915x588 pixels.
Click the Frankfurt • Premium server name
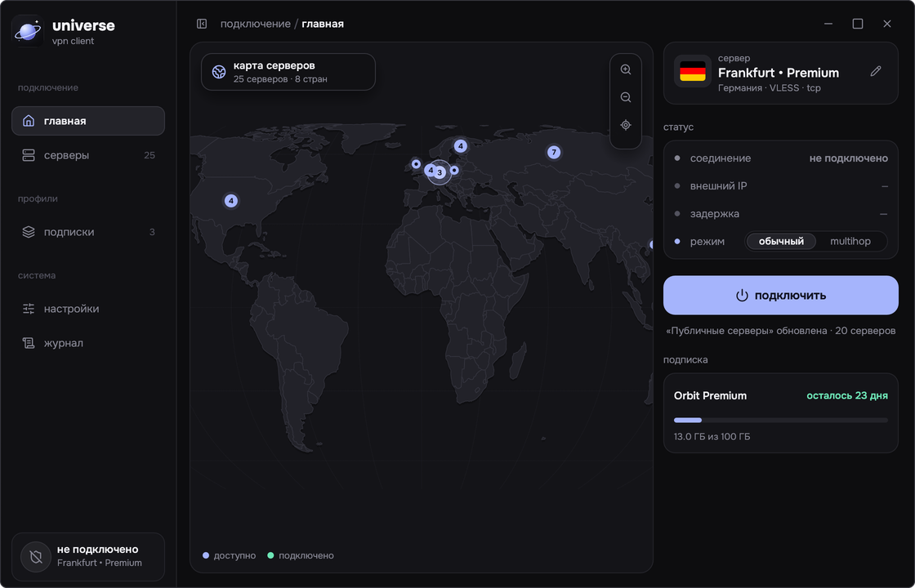779,73
